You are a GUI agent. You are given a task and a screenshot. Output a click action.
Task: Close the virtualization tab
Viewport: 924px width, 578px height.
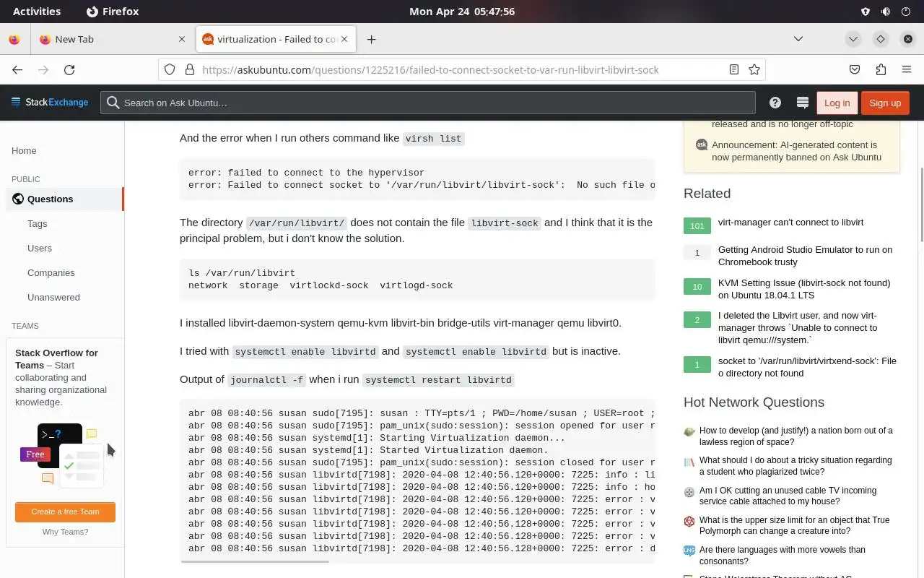[345, 39]
